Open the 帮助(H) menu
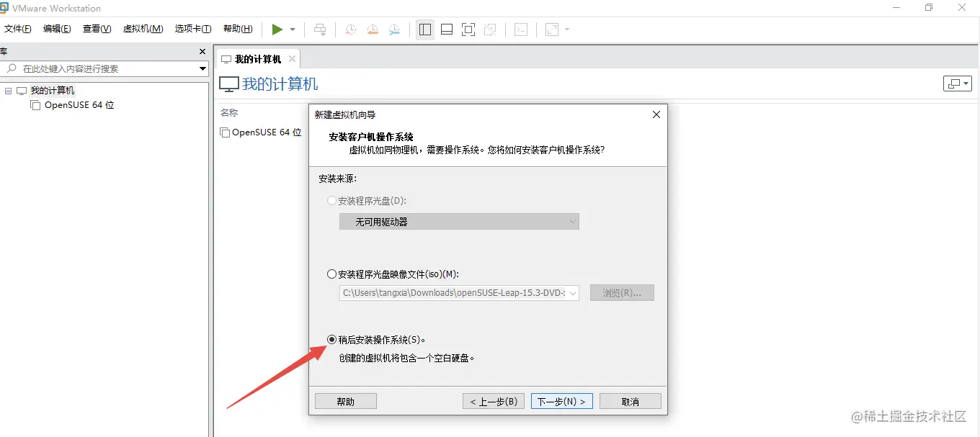The width and height of the screenshot is (980, 437). pyautogui.click(x=238, y=29)
